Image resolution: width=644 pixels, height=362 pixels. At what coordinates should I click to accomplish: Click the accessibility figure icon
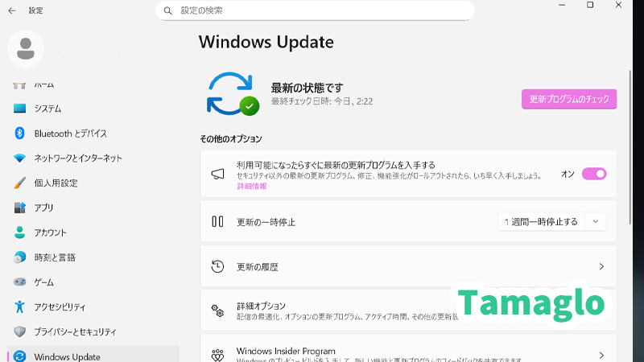[x=19, y=306]
